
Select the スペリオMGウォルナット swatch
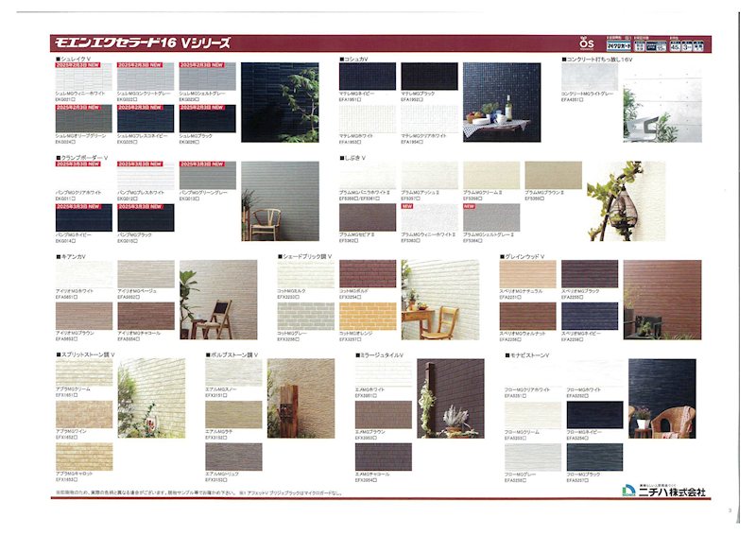[527, 317]
